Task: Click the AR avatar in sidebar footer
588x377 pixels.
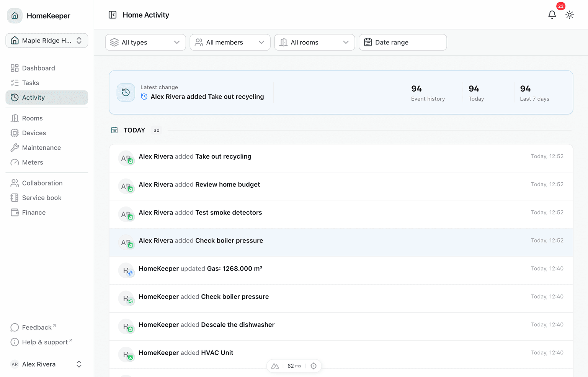Action: (x=15, y=364)
